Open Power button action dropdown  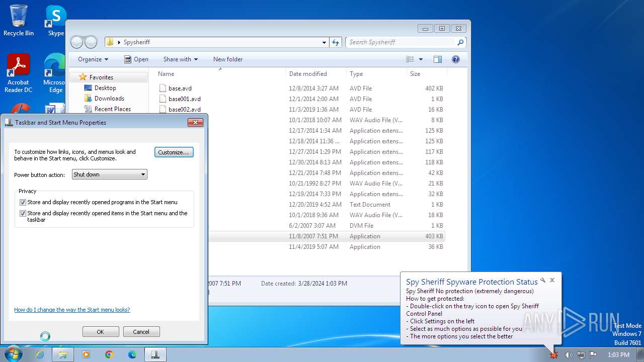click(x=110, y=174)
